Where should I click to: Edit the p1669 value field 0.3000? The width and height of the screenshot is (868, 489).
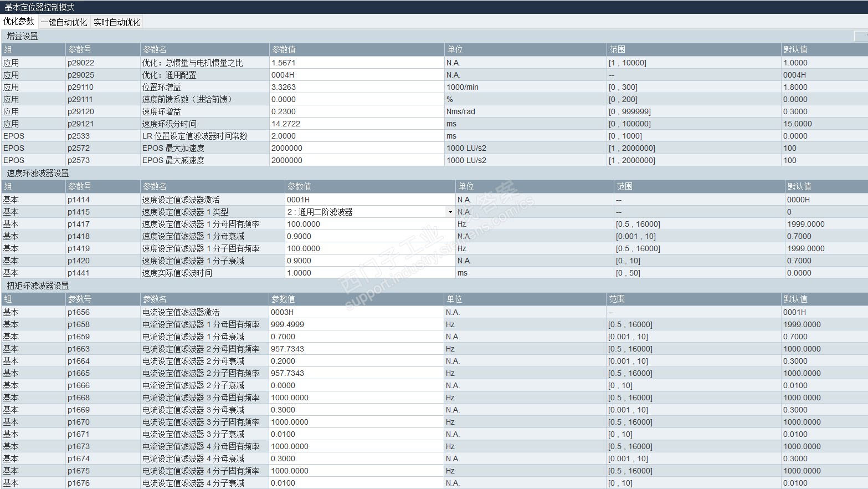tap(356, 410)
